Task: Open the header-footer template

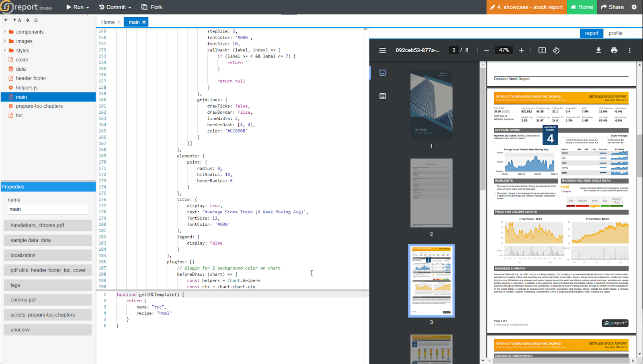Action: 31,78
